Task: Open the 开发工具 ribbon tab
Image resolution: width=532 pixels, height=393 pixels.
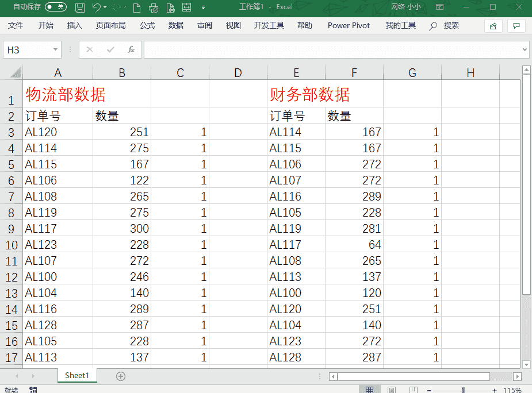Action: (269, 25)
